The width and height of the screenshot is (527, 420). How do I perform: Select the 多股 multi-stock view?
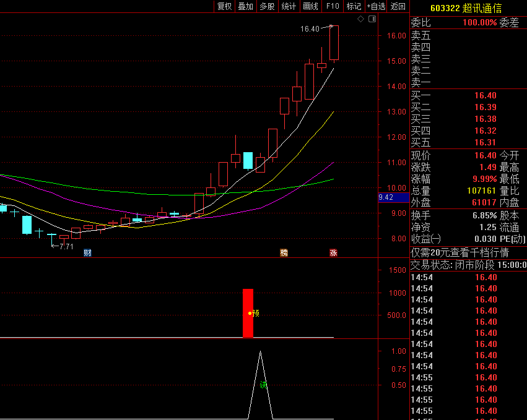tap(267, 6)
